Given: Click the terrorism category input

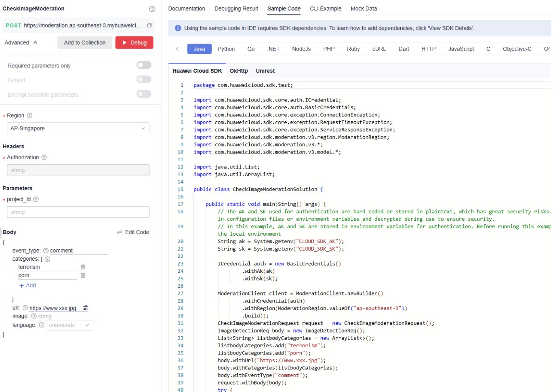Looking at the screenshot, I should 47,267.
